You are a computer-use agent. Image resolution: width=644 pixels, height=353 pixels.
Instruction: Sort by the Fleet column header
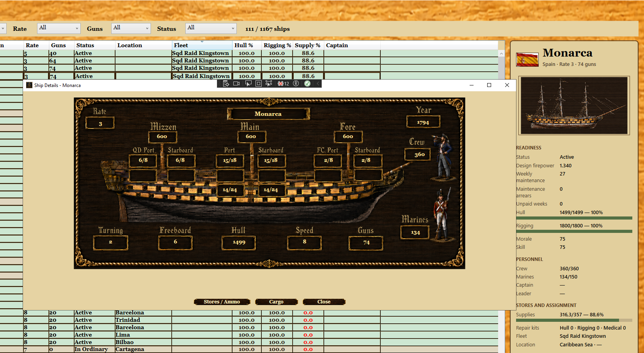click(x=202, y=45)
